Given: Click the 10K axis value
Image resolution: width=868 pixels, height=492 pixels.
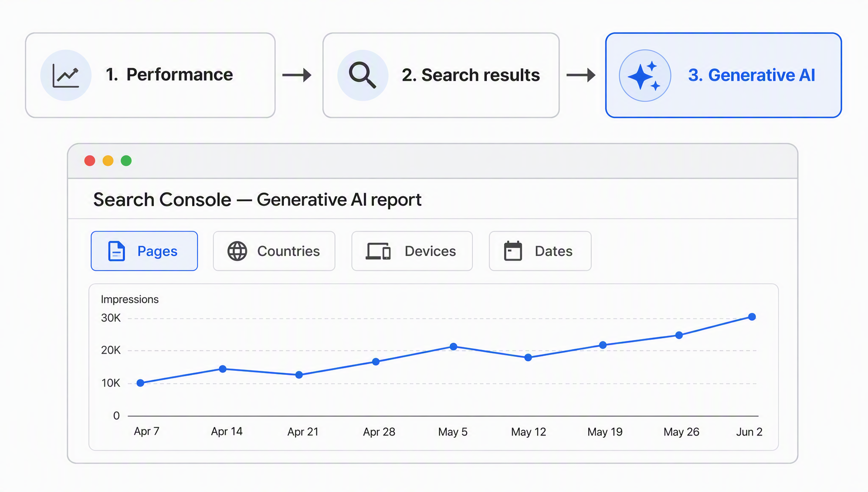Looking at the screenshot, I should tap(111, 383).
